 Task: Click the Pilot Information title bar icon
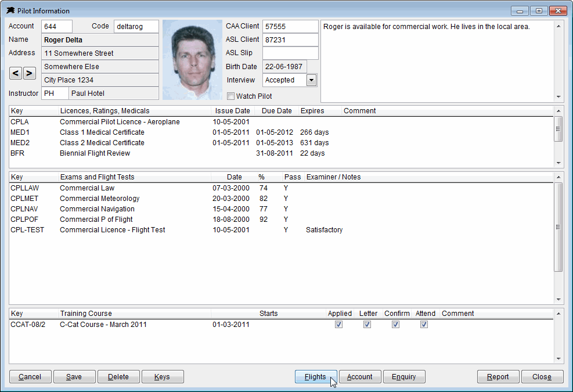[10, 10]
